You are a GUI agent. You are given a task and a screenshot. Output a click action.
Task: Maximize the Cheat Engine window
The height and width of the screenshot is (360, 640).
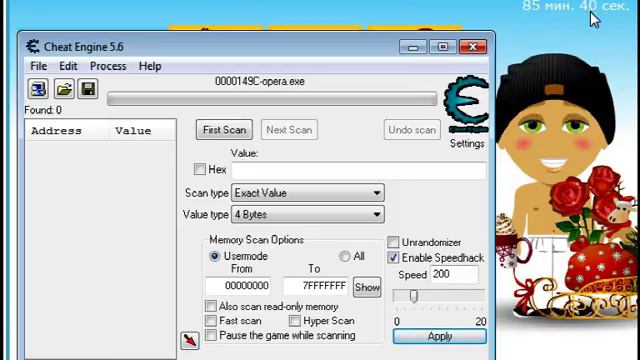click(443, 47)
